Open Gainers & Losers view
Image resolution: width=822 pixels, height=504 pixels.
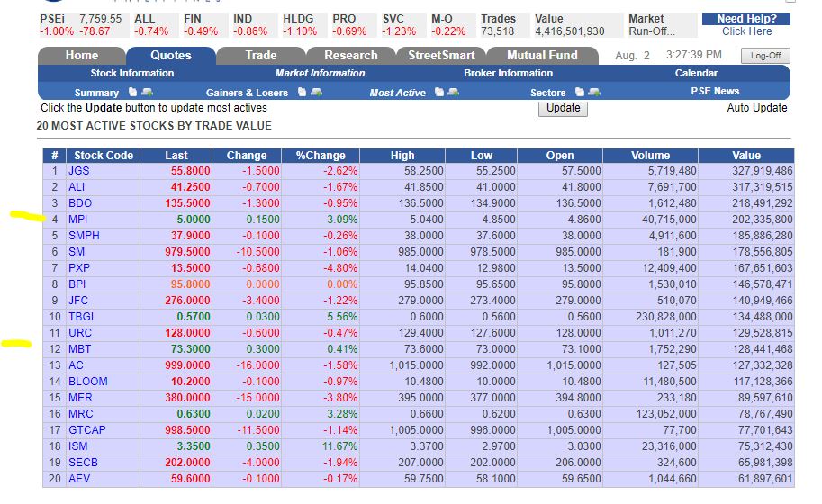tap(247, 93)
